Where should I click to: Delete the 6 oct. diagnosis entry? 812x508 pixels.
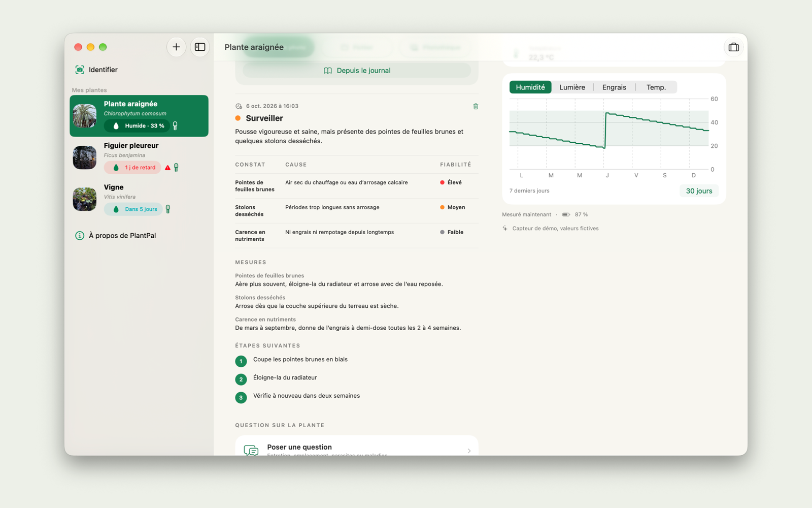[476, 106]
